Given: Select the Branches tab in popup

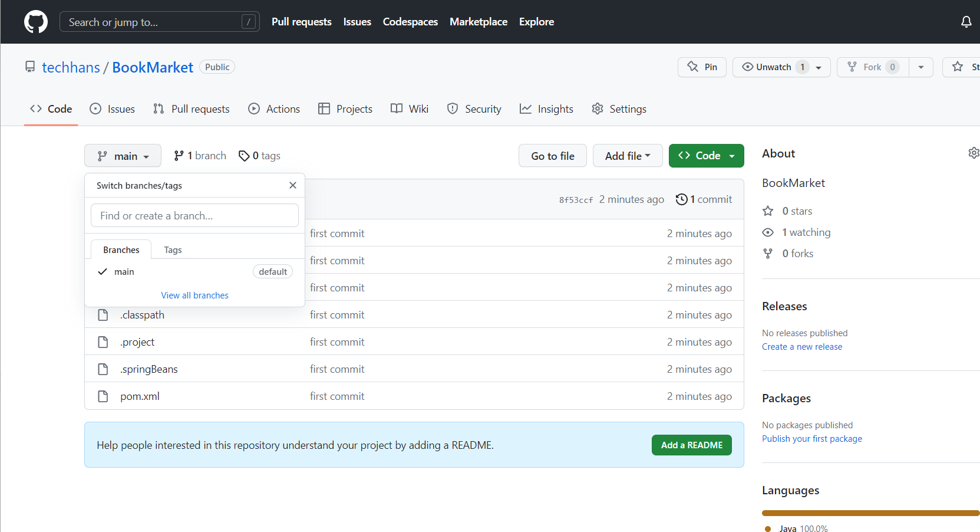Looking at the screenshot, I should click(121, 249).
